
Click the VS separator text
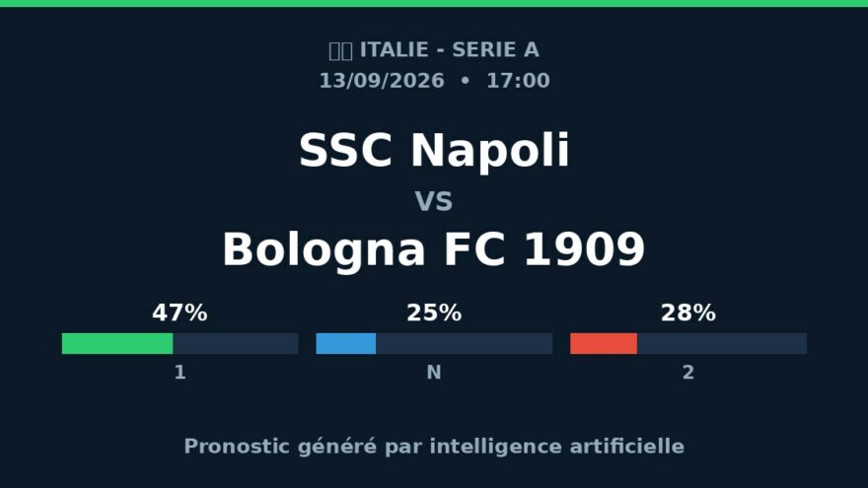434,201
